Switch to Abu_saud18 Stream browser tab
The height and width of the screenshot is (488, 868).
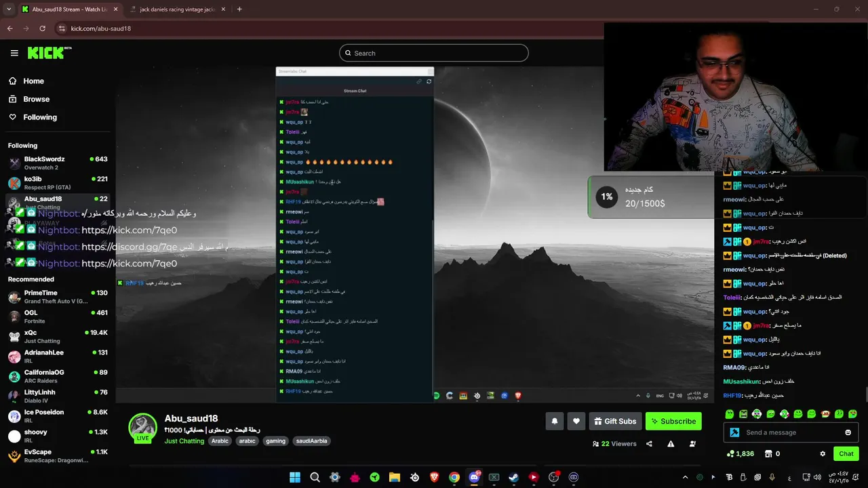[69, 9]
